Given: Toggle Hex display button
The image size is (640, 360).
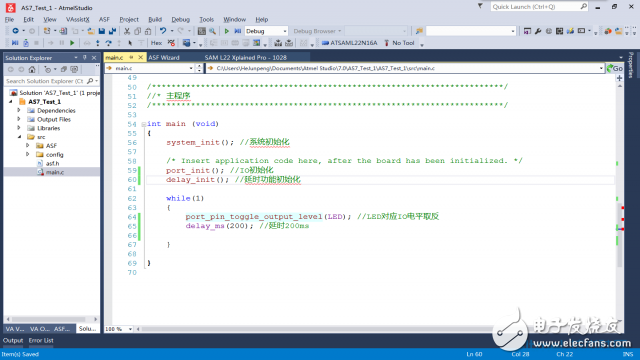Looking at the screenshot, I should [156, 43].
